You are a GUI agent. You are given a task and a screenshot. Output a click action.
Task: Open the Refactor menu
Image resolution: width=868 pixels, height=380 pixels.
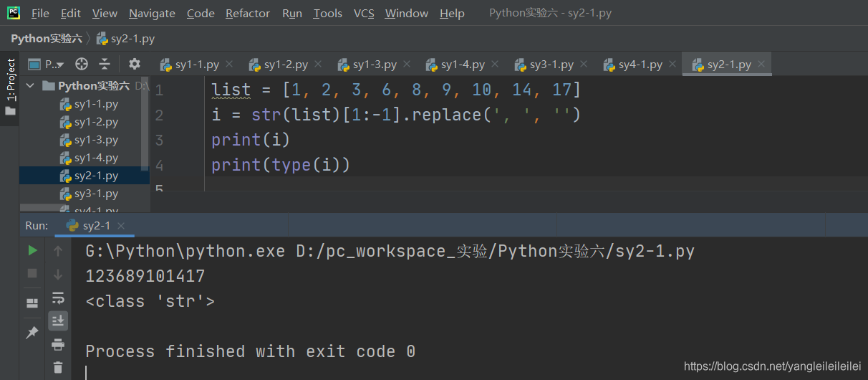click(248, 13)
